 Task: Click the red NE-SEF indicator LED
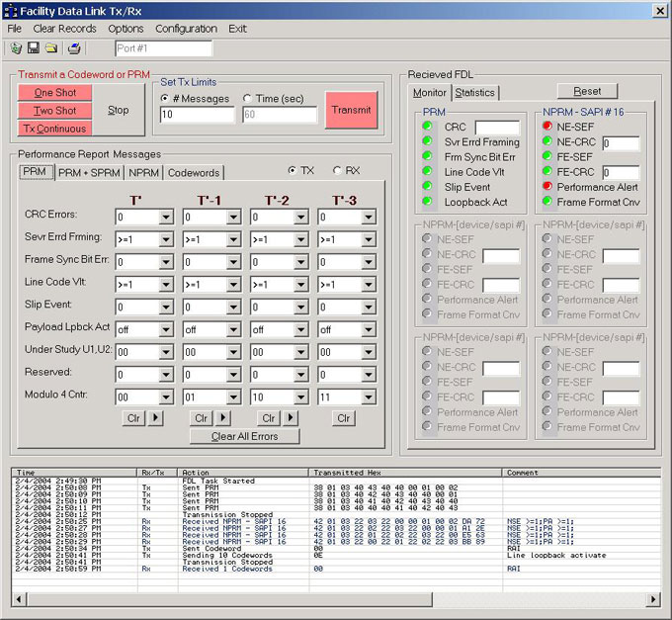pos(547,126)
